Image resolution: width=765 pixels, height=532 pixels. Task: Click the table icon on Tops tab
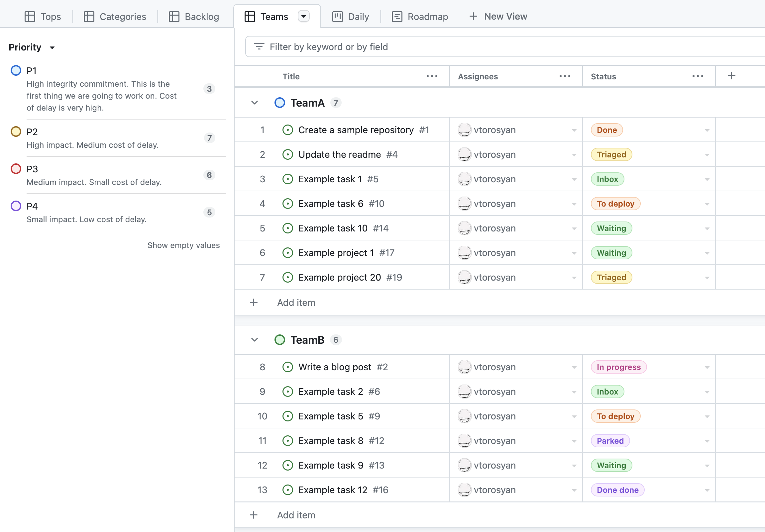pos(30,16)
